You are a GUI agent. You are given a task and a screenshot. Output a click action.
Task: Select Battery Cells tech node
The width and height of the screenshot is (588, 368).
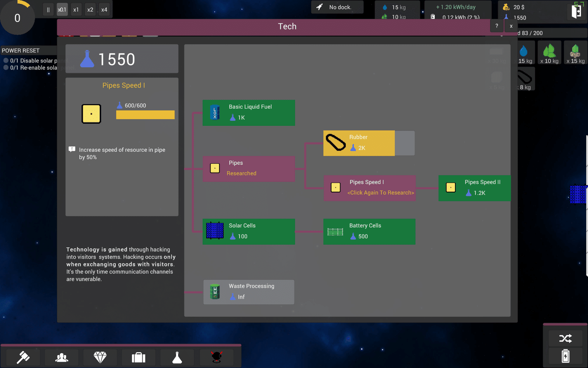pyautogui.click(x=369, y=232)
